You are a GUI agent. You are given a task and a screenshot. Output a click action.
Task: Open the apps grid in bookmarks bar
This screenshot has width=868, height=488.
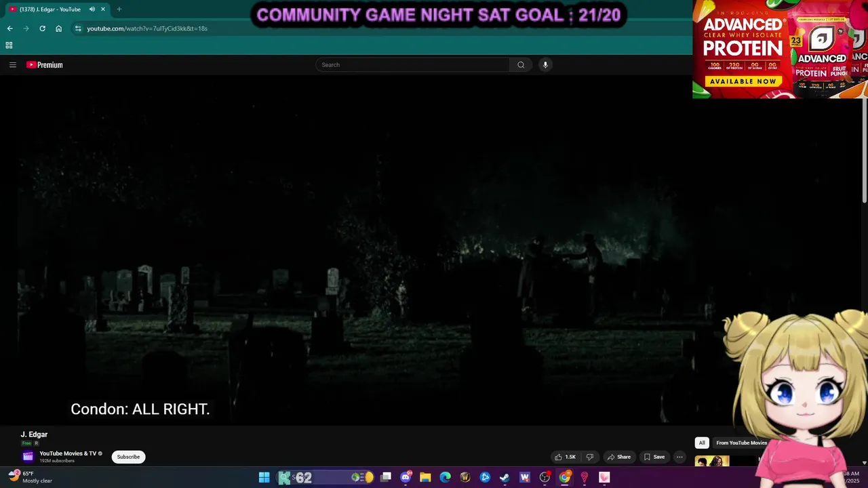click(9, 45)
